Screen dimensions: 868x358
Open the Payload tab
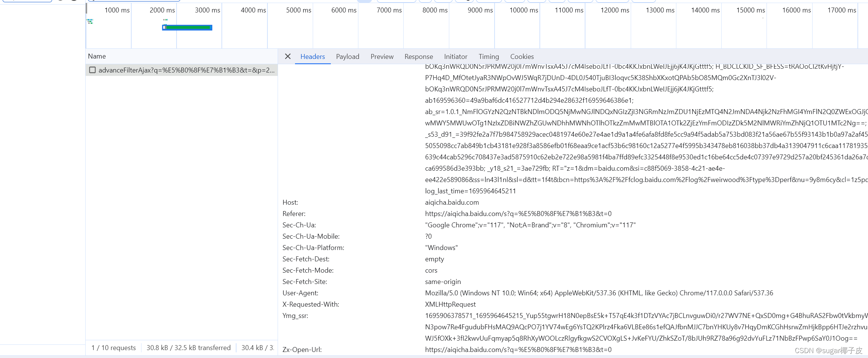click(348, 56)
